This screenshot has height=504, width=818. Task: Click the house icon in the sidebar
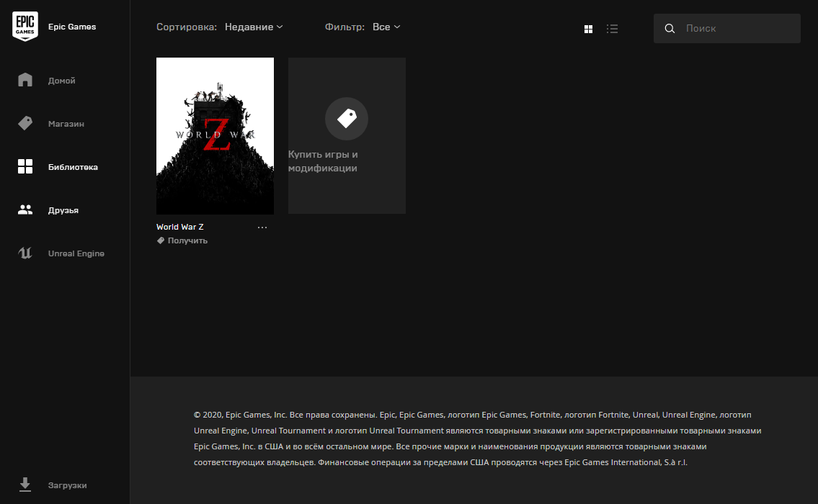[25, 80]
